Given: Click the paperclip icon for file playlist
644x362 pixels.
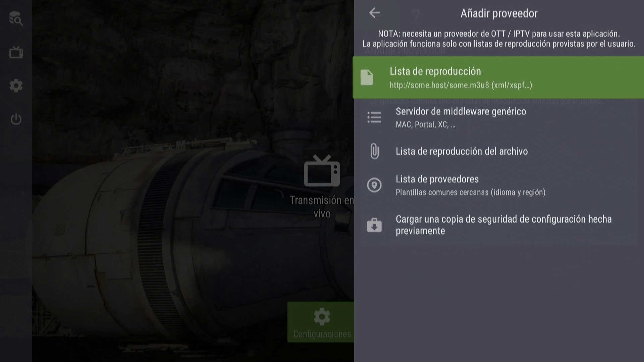Looking at the screenshot, I should (374, 151).
